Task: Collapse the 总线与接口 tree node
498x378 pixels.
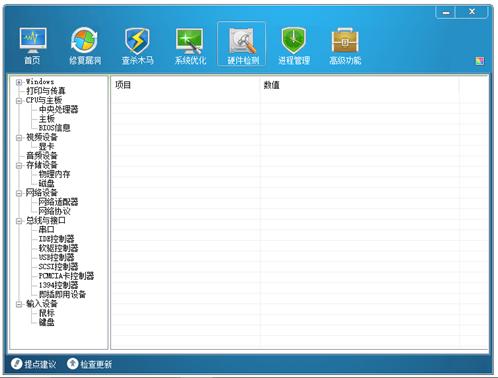Action: point(19,221)
